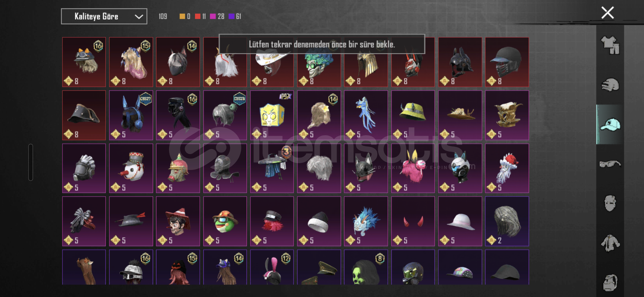
Task: Select the cap headwear category icon
Action: click(610, 125)
